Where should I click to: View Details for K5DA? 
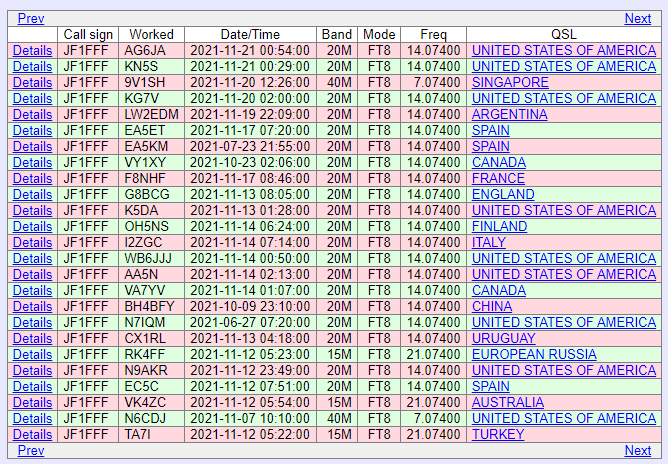32,210
